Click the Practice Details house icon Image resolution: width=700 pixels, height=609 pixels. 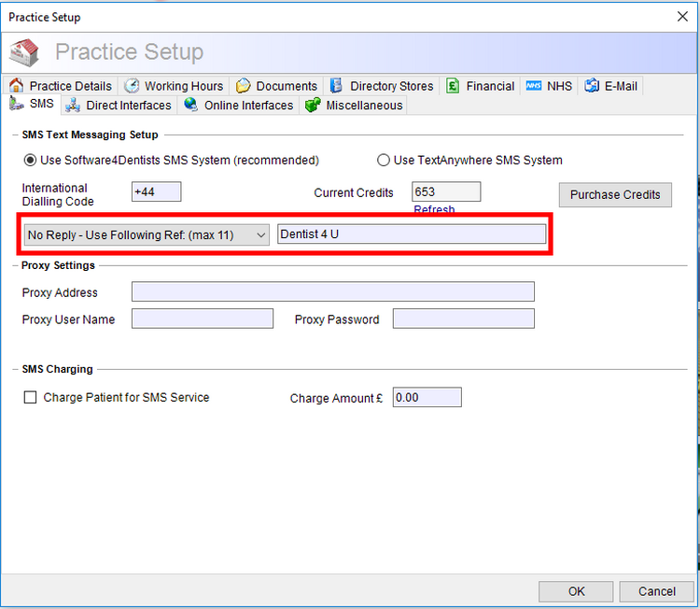click(x=16, y=85)
